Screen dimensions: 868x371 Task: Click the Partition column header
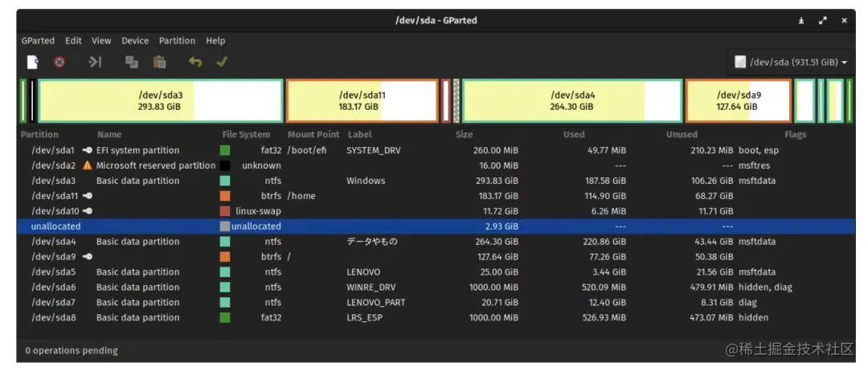click(x=39, y=134)
